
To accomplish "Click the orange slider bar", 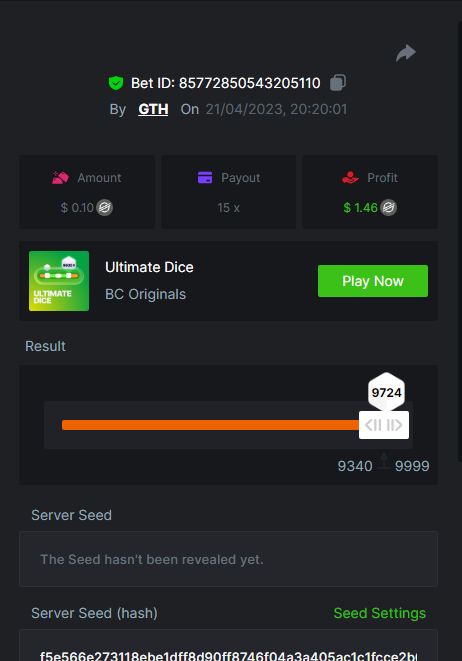I will [x=210, y=425].
